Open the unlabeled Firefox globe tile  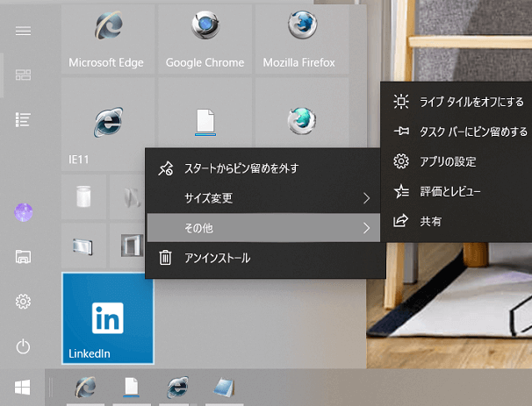click(x=302, y=113)
